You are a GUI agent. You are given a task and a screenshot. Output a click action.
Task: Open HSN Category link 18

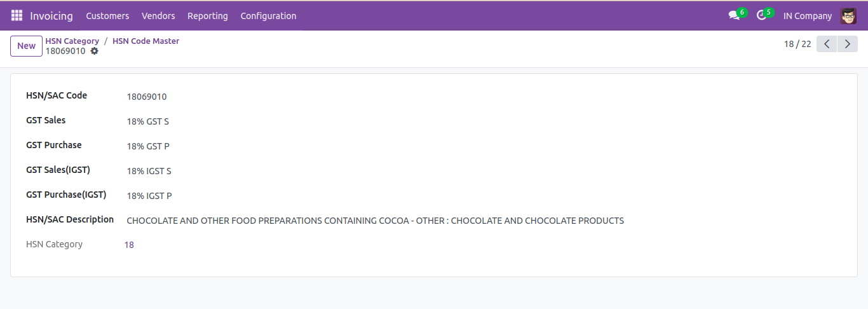[129, 245]
